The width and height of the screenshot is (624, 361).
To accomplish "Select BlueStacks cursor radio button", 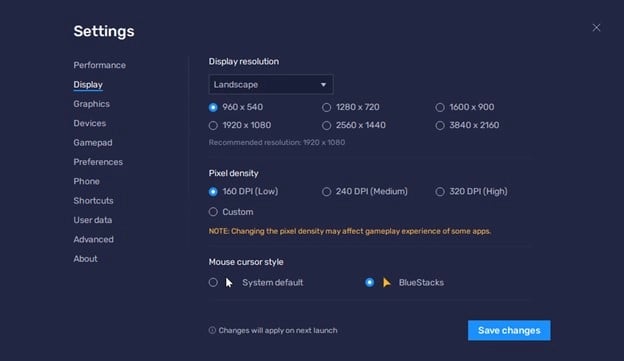I will tap(370, 283).
